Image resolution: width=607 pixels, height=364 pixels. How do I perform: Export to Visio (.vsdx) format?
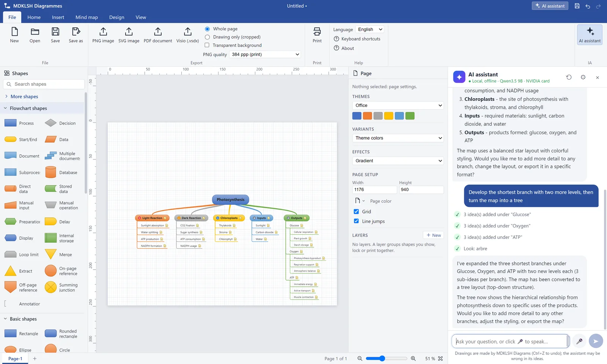pos(187,35)
